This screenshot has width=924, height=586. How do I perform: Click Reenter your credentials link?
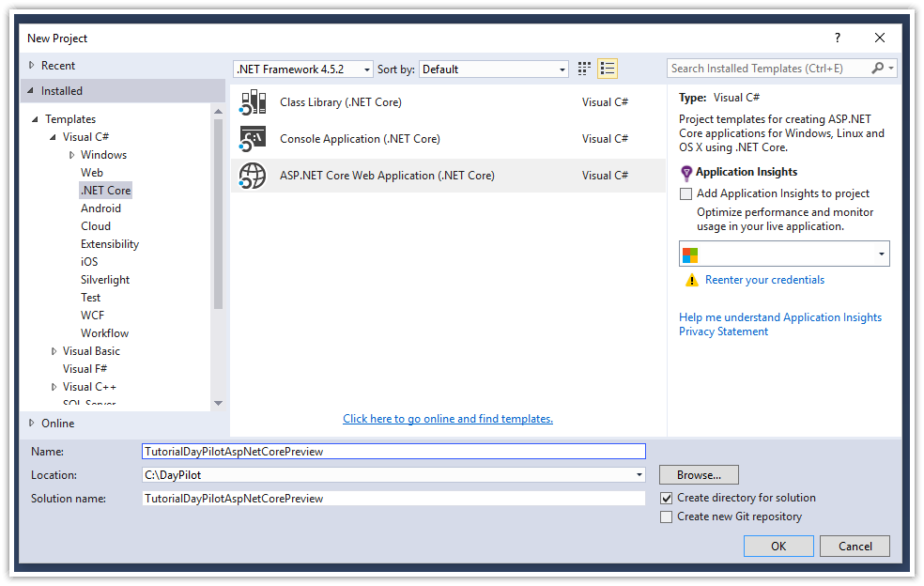[765, 280]
